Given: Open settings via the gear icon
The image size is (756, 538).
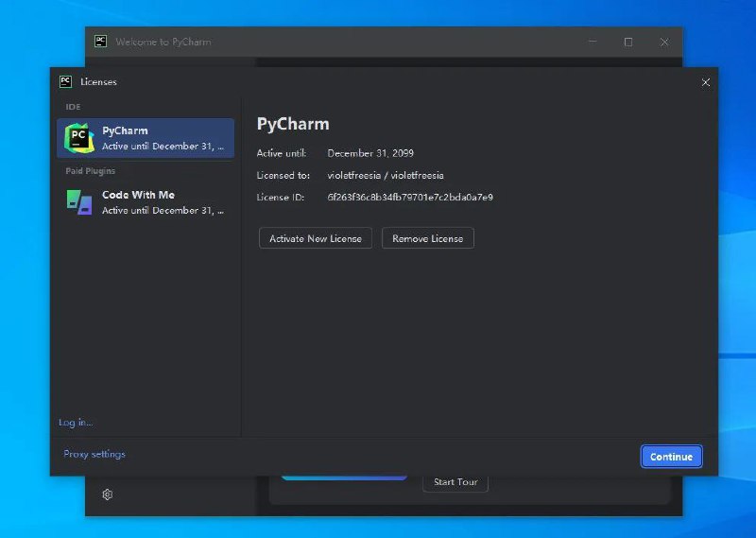Looking at the screenshot, I should tap(108, 495).
